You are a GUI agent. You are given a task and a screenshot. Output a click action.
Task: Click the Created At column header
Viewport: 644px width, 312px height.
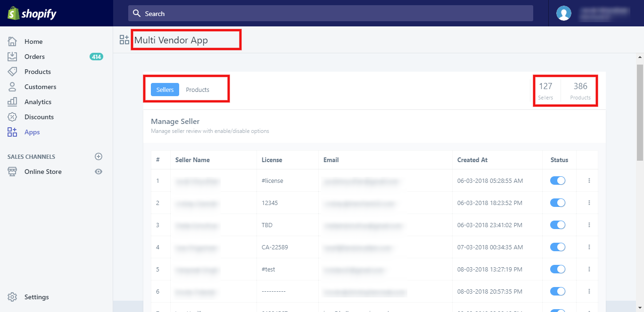[x=472, y=160]
